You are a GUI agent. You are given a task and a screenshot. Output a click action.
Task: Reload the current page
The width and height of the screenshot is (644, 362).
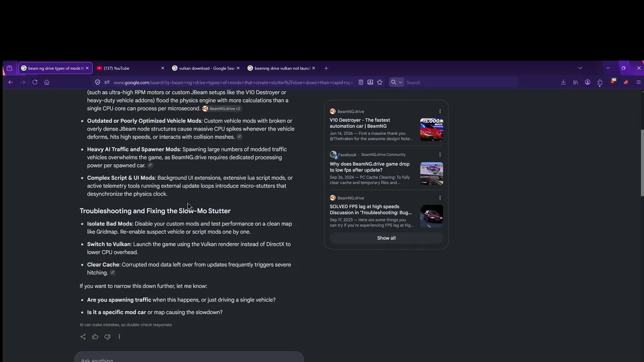(x=35, y=82)
